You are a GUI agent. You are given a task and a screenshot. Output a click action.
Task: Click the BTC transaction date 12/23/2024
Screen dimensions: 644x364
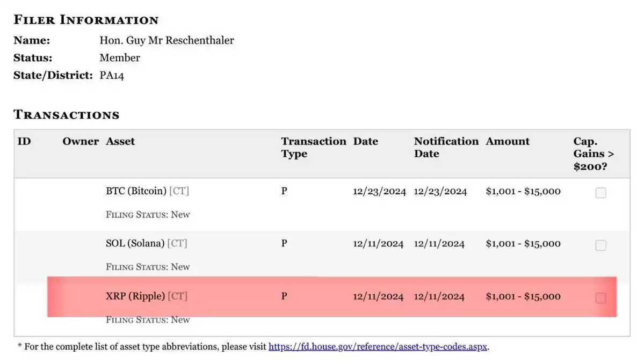379,191
